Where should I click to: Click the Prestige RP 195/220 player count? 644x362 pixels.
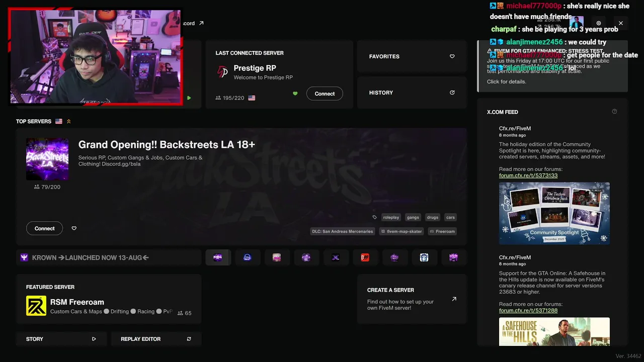[230, 98]
